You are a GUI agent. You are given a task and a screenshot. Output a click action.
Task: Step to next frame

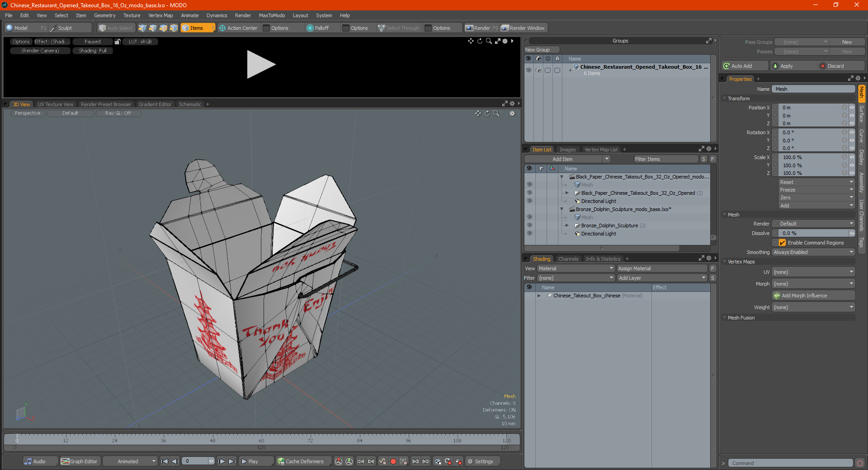pos(222,461)
